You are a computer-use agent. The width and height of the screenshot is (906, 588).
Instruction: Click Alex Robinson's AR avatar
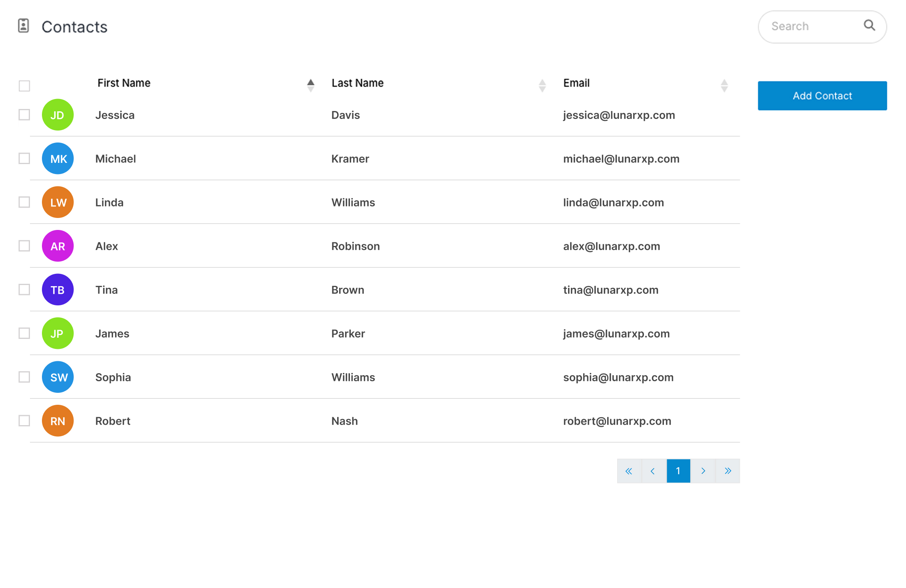(x=58, y=246)
